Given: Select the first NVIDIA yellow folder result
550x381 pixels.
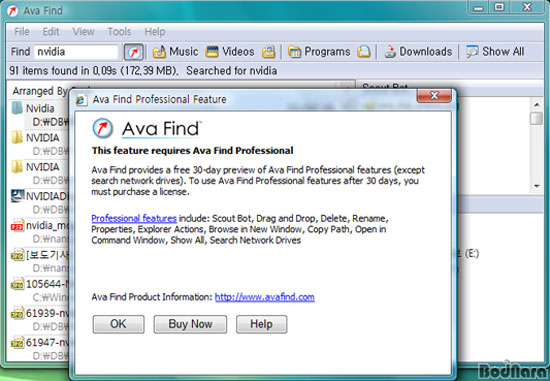Looking at the screenshot, I should click(x=39, y=144).
